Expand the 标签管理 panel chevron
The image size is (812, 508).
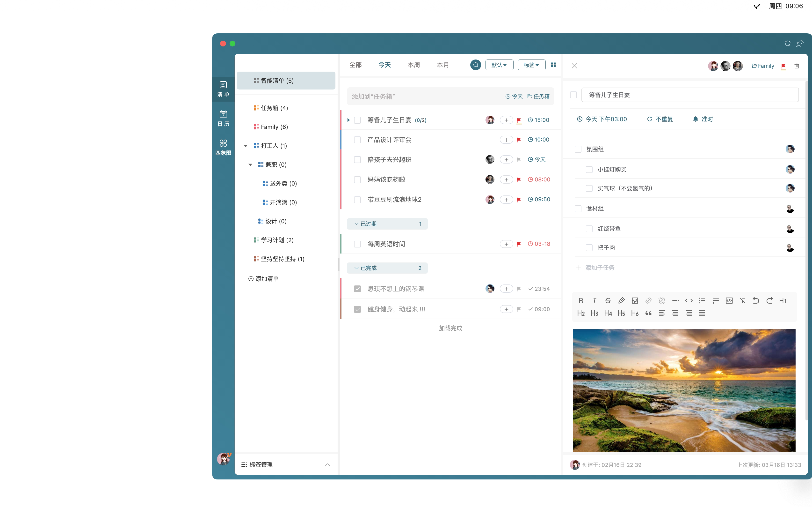coord(327,465)
